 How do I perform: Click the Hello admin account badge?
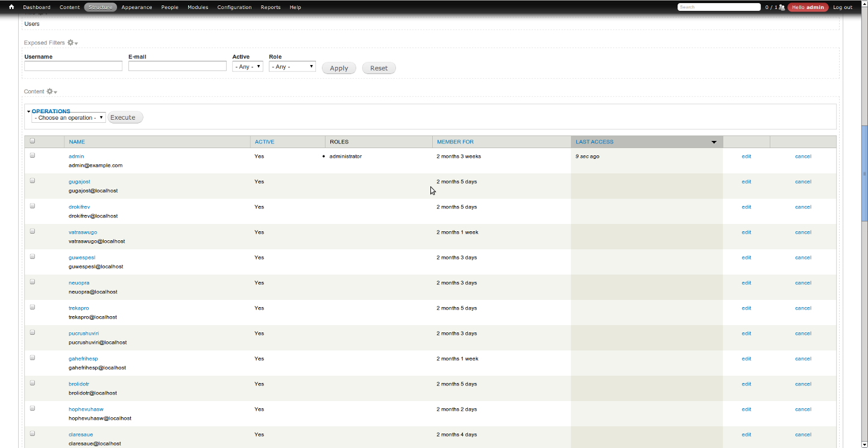[807, 7]
